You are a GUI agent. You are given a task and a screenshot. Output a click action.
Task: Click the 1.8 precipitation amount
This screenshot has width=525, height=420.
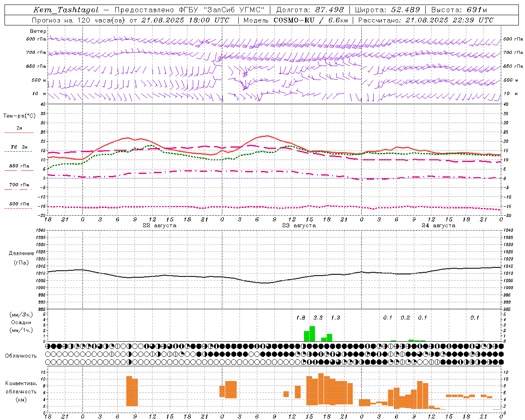[301, 317]
